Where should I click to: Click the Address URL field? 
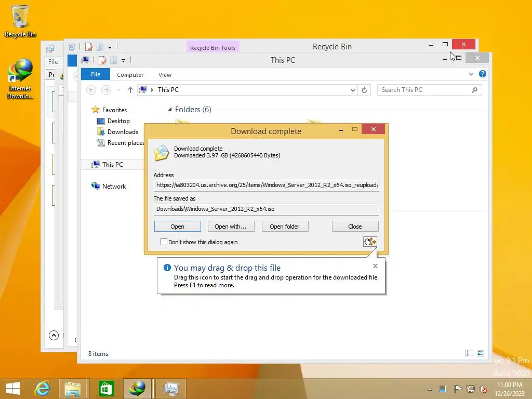[x=267, y=185]
